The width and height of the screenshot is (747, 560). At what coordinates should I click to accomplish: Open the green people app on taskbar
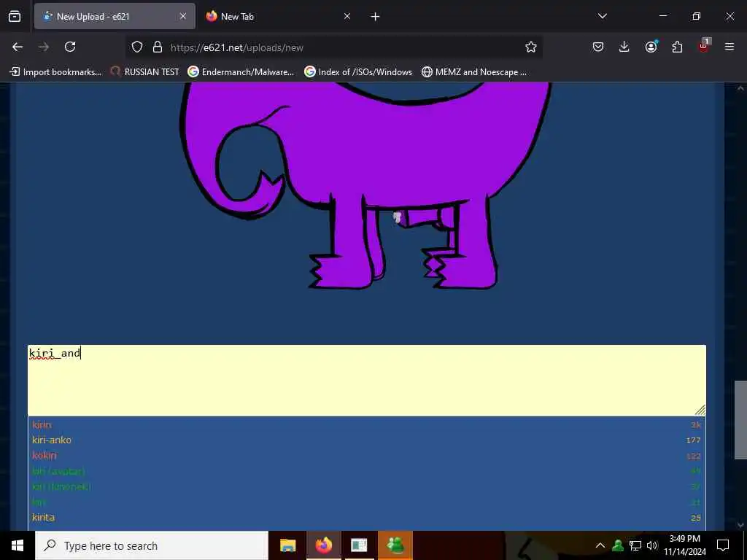tap(395, 545)
